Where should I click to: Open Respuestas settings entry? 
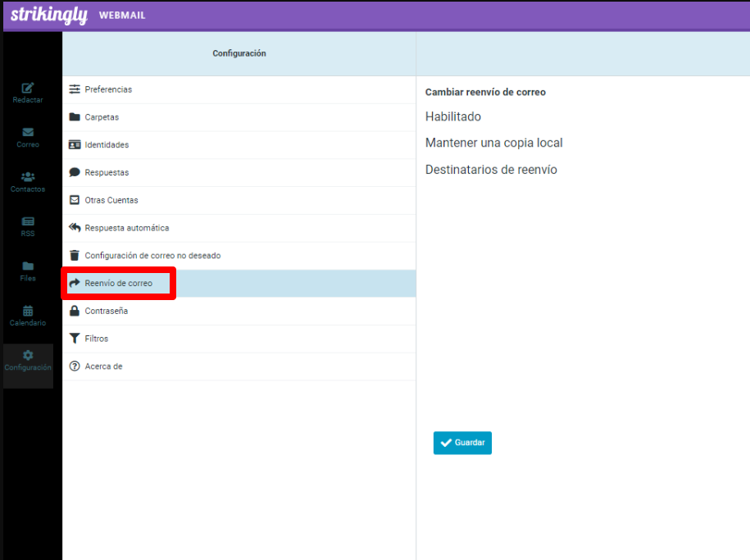(x=239, y=173)
